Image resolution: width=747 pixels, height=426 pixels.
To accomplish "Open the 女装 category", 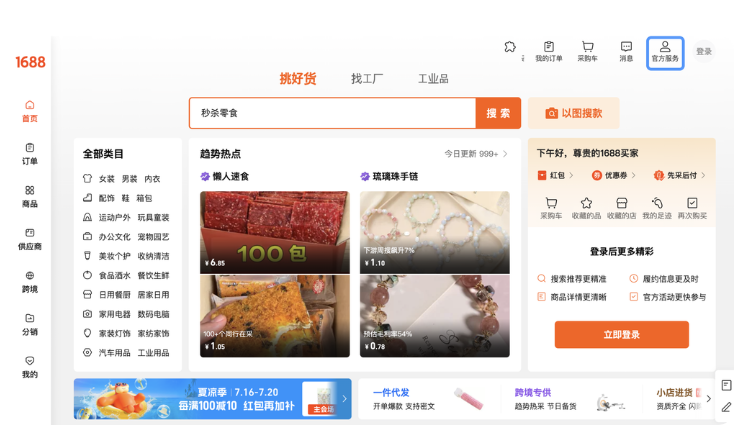I will click(x=107, y=179).
